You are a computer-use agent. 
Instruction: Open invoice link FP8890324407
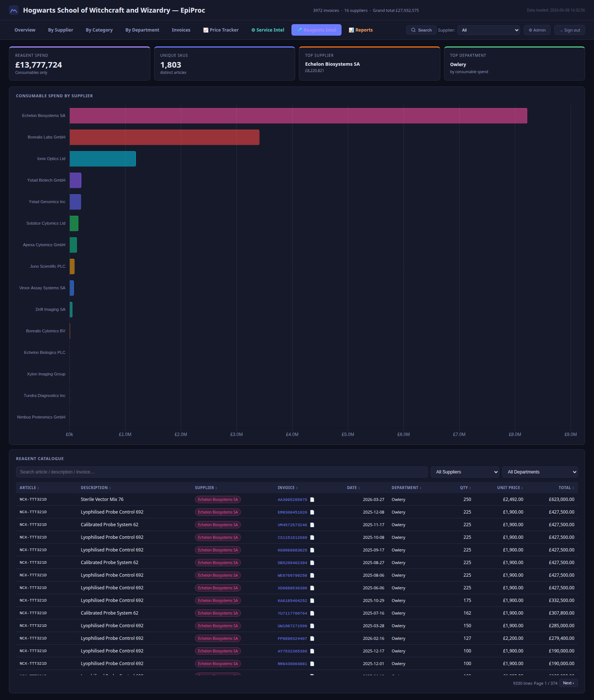tap(292, 639)
